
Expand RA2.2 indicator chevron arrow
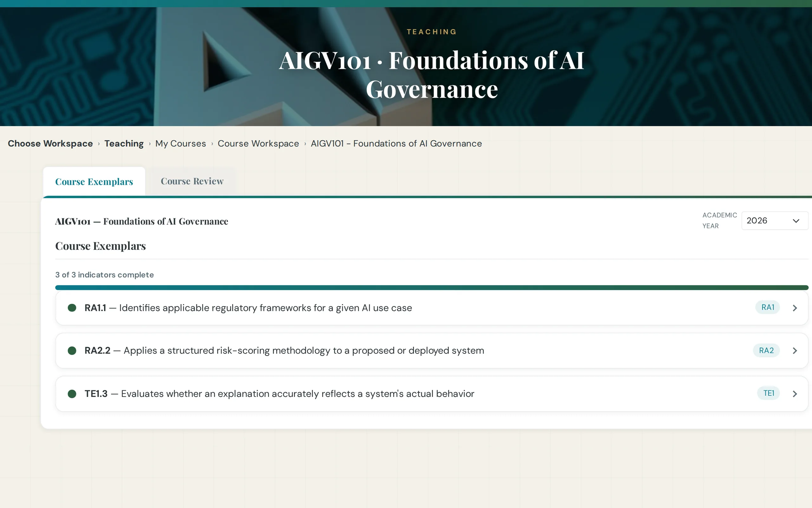(795, 351)
